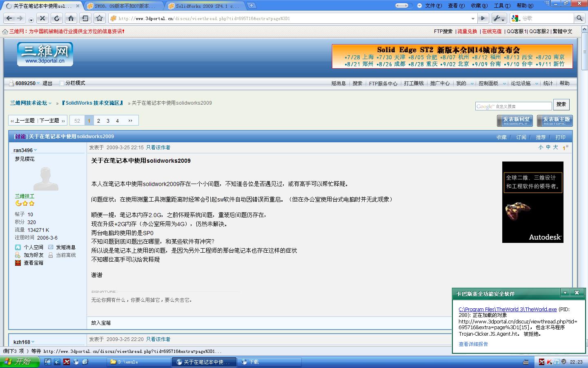The image size is (588, 368).
Task: Open the address bar URL history dropdown
Action: 473,18
